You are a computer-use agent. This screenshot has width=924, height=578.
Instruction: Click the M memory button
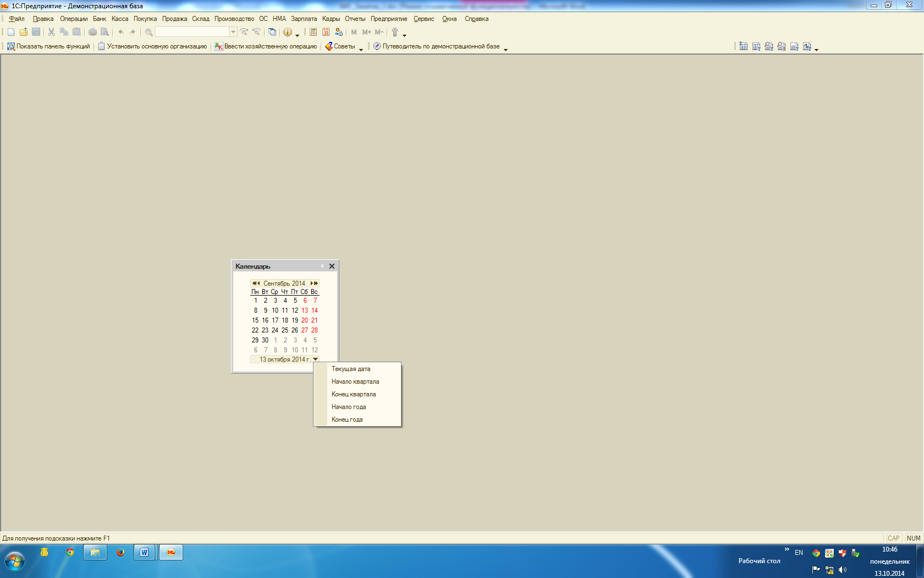click(x=354, y=32)
